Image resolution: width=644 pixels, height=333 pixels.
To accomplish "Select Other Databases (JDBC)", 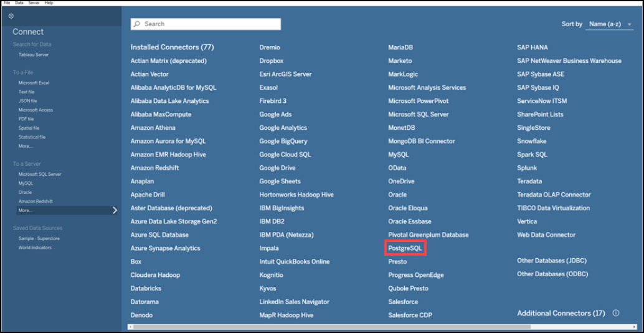I will tap(552, 261).
